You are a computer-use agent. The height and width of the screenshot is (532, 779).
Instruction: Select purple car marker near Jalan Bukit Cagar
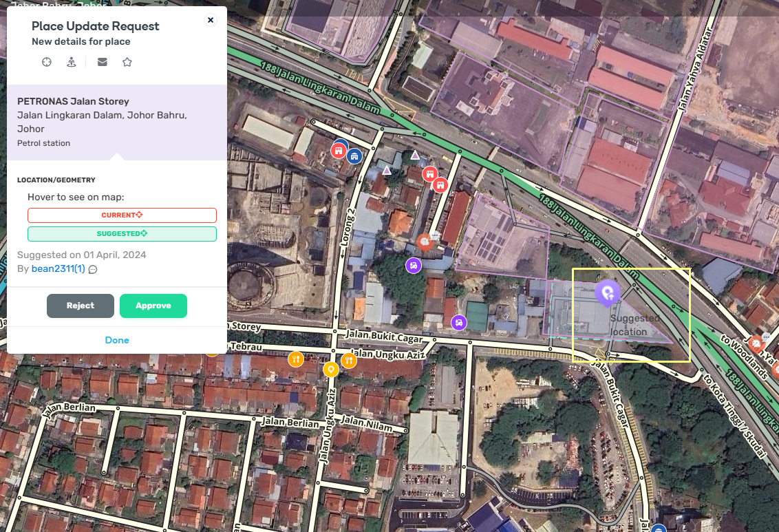pyautogui.click(x=458, y=323)
